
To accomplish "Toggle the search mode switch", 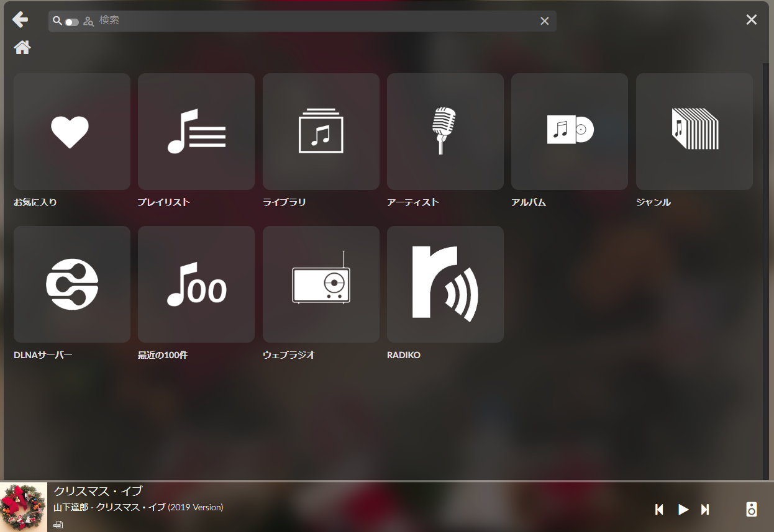I will tap(72, 22).
